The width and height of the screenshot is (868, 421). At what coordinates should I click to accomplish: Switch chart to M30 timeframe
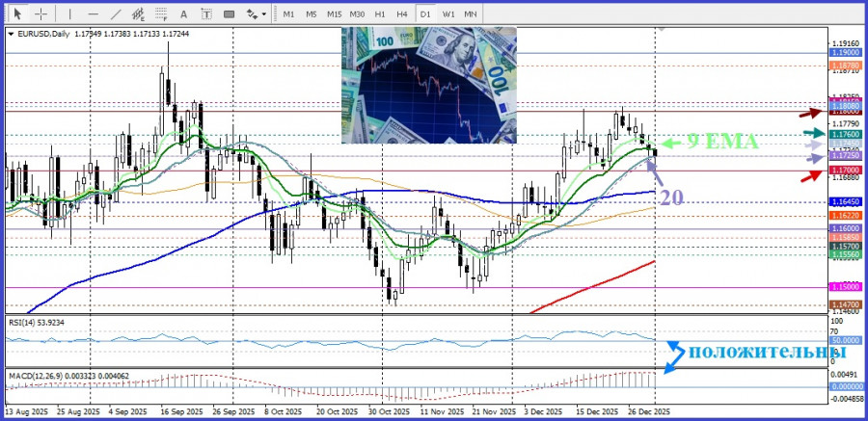[x=357, y=13]
